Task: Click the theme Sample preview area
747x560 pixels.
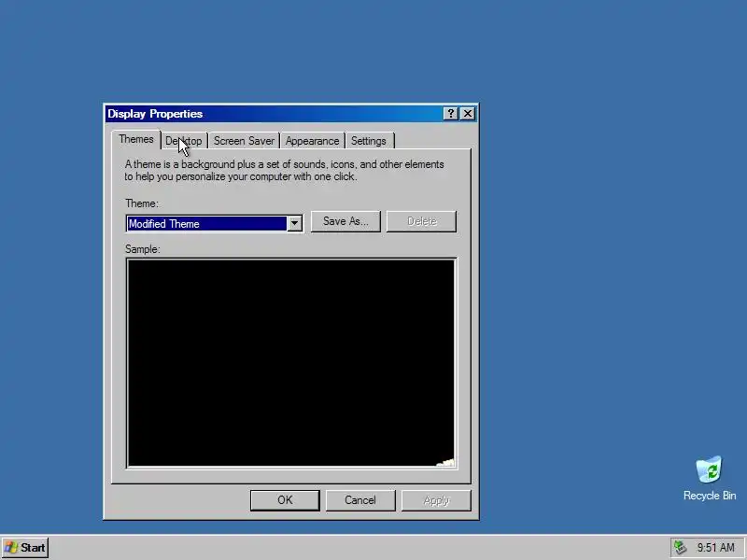Action: point(291,363)
